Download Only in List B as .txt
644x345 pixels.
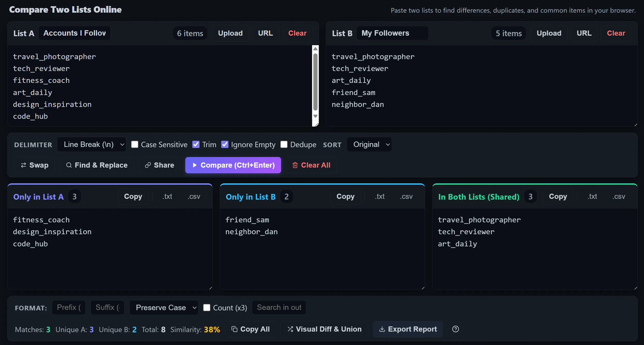[380, 197]
